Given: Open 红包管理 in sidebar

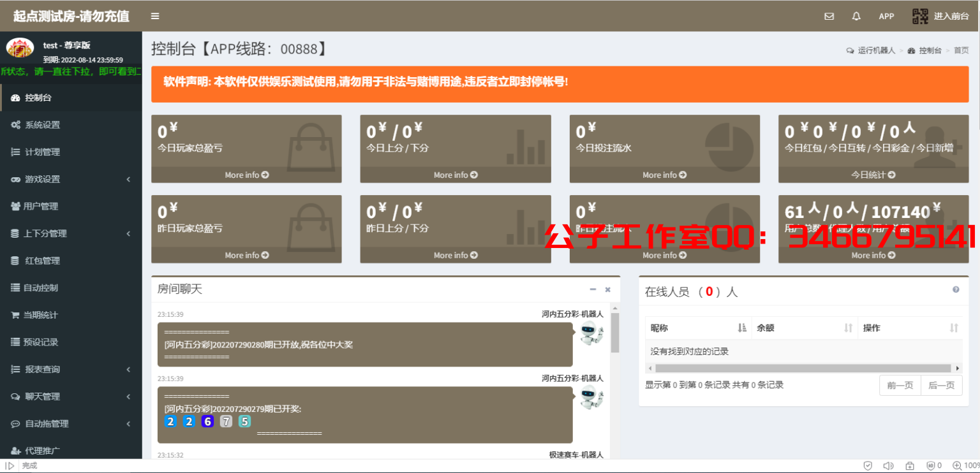Looking at the screenshot, I should click(71, 260).
